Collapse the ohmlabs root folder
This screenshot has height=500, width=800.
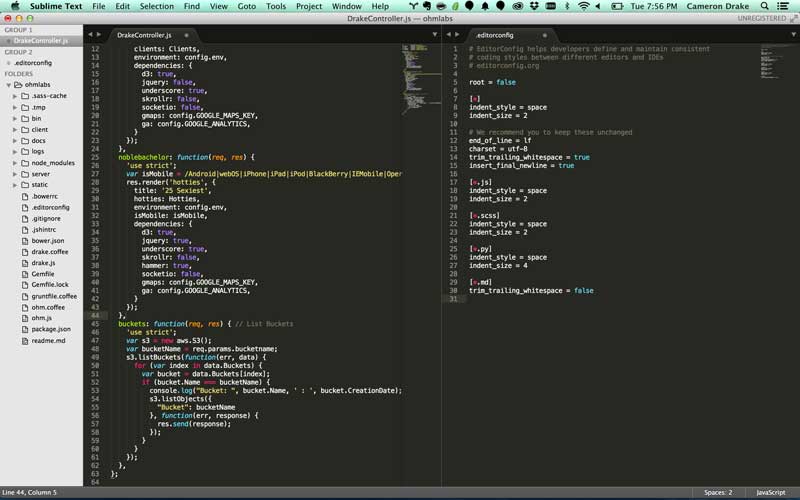click(9, 85)
